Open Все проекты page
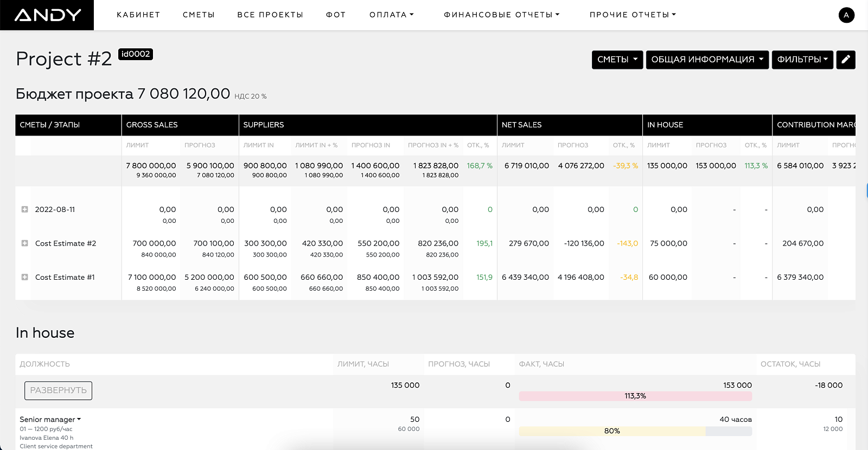 [270, 15]
